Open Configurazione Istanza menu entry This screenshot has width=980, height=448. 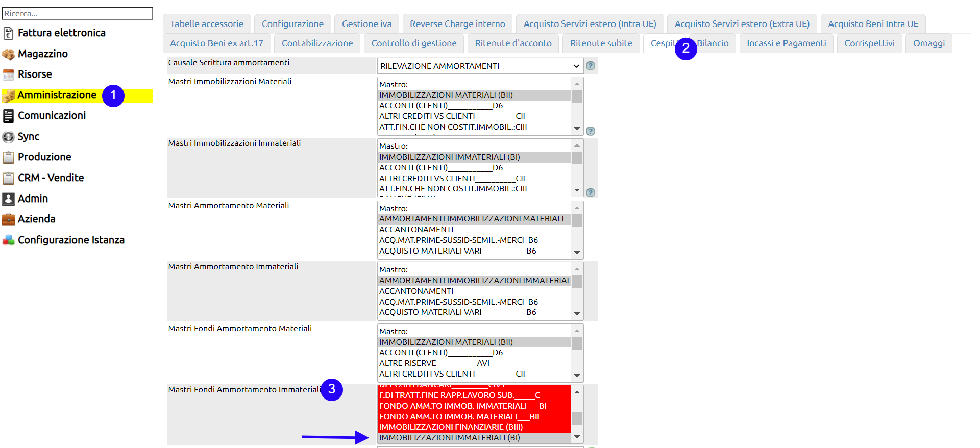coord(71,240)
